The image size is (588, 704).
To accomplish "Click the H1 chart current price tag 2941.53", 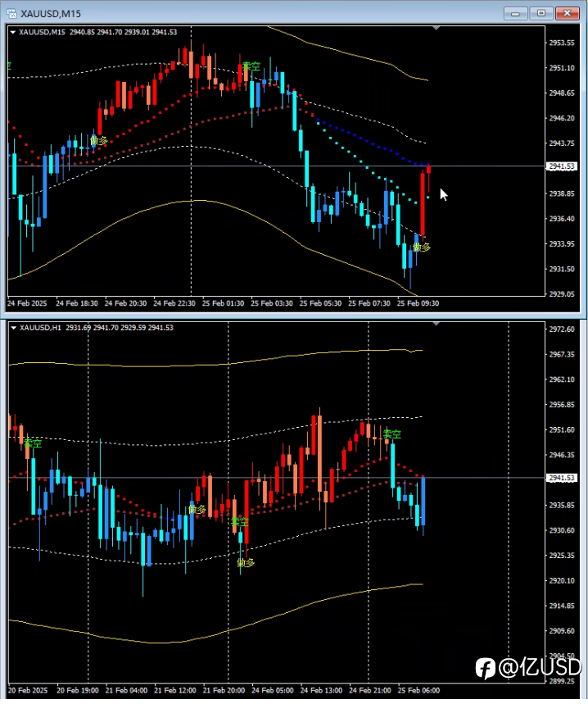I will pyautogui.click(x=562, y=478).
